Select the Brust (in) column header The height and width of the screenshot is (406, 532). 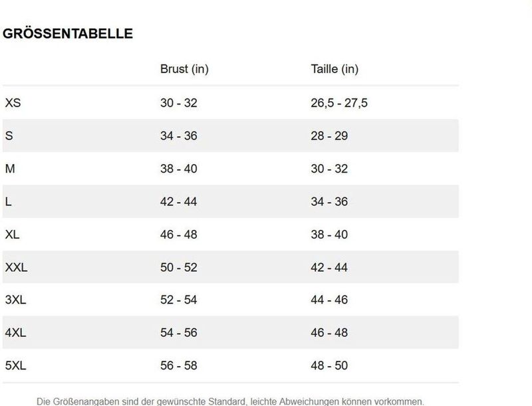click(184, 69)
